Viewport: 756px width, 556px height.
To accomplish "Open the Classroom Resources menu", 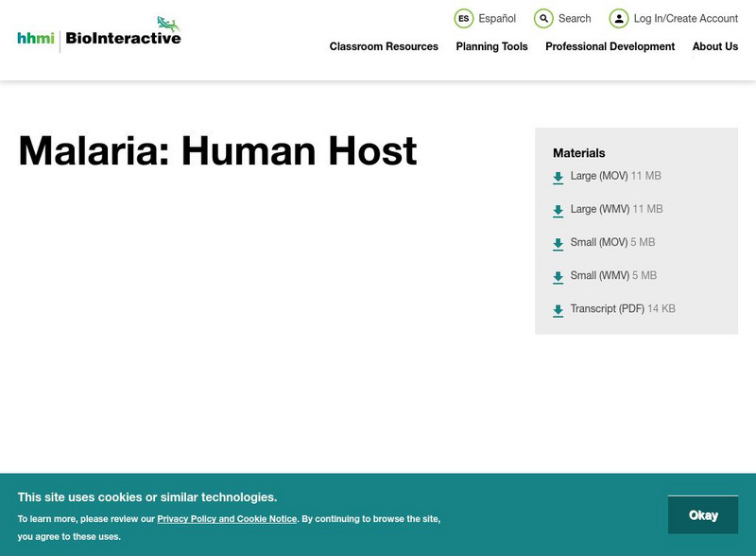I will [x=383, y=46].
